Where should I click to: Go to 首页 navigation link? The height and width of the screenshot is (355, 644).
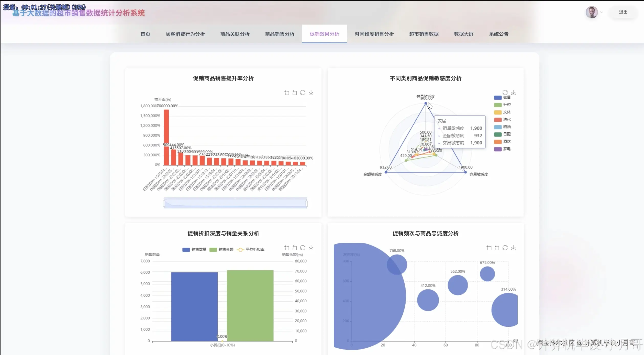pos(145,34)
